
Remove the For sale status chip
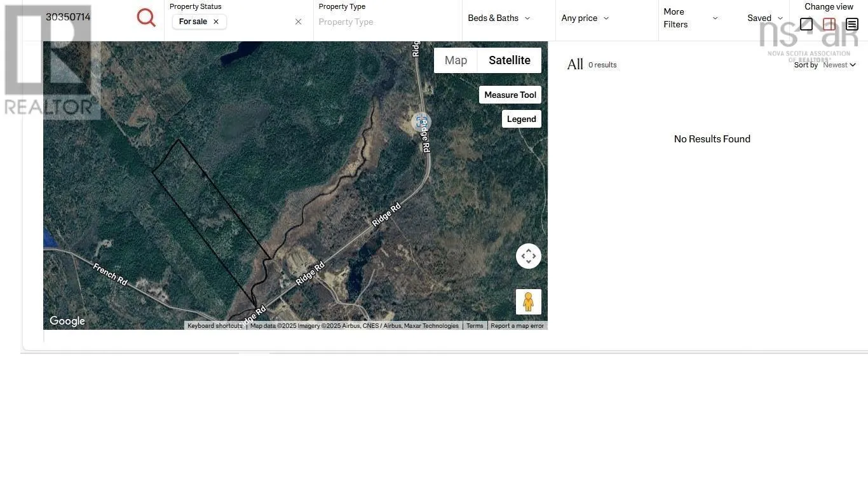216,22
